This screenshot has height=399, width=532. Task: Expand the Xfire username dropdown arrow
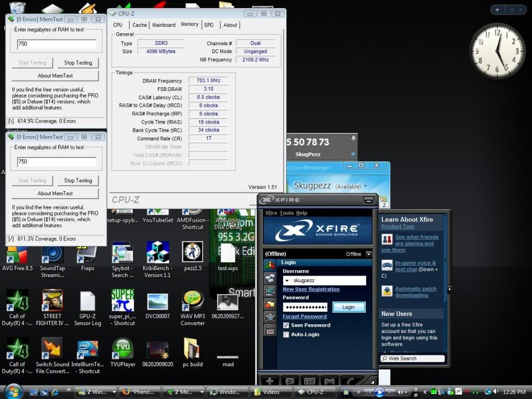tap(287, 281)
